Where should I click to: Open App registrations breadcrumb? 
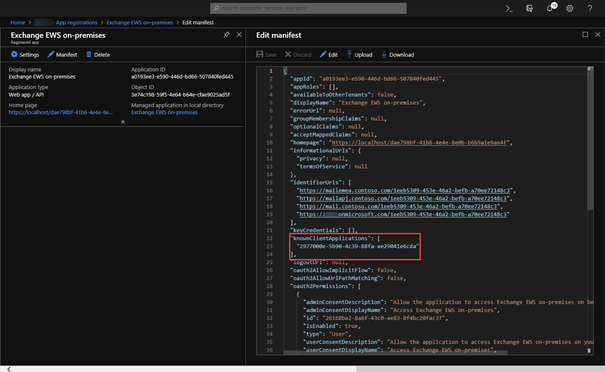pos(76,22)
